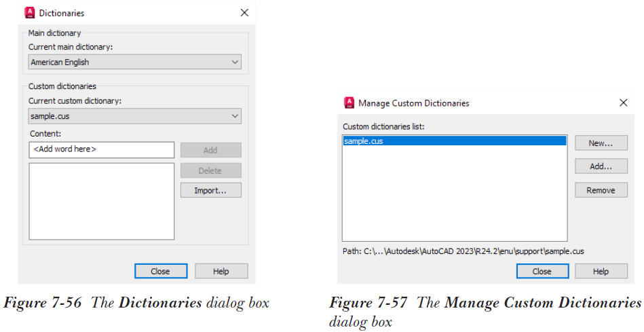Close the Dictionaries dialog with Close button

click(161, 271)
